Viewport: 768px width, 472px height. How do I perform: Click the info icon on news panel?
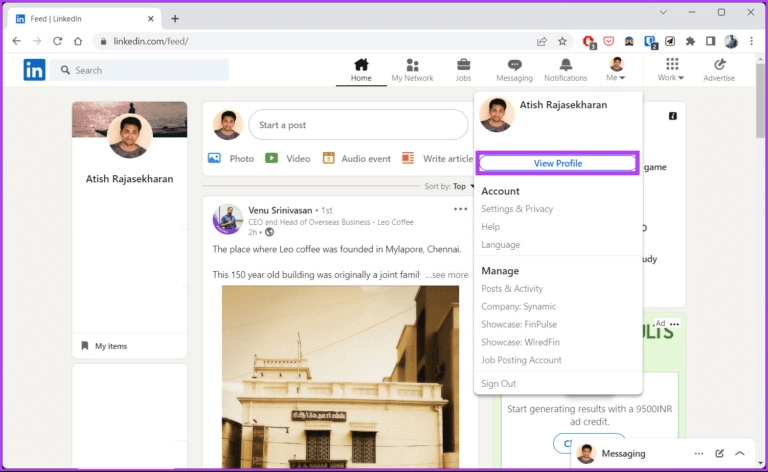(x=673, y=116)
